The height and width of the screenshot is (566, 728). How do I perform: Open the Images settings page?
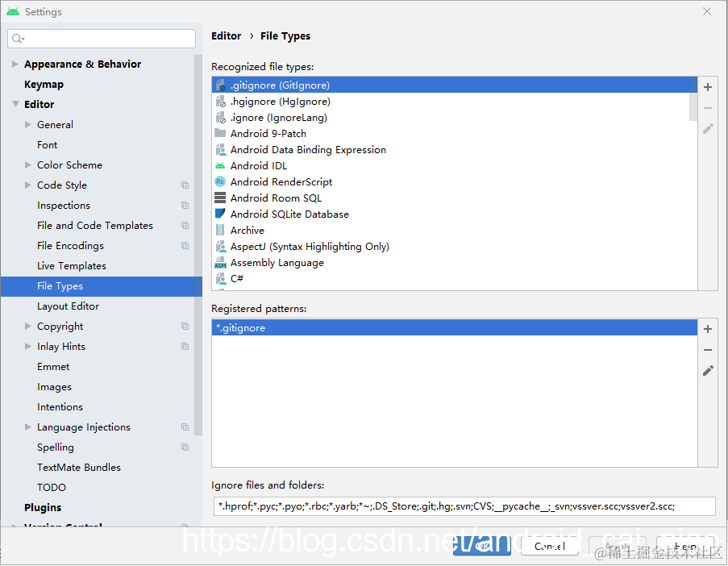point(54,387)
